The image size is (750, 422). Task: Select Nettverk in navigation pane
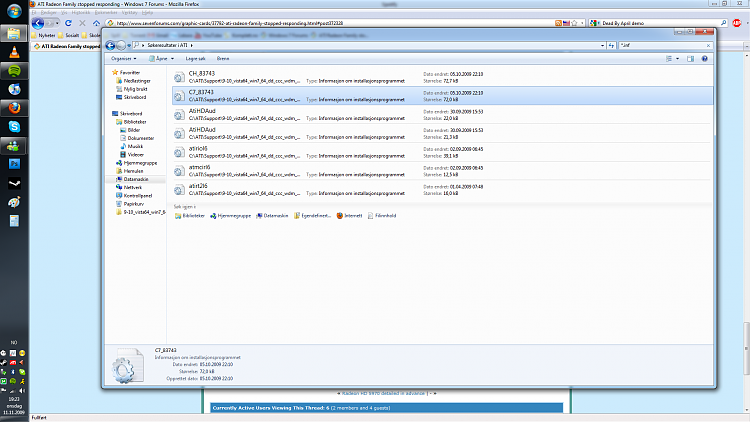129,188
